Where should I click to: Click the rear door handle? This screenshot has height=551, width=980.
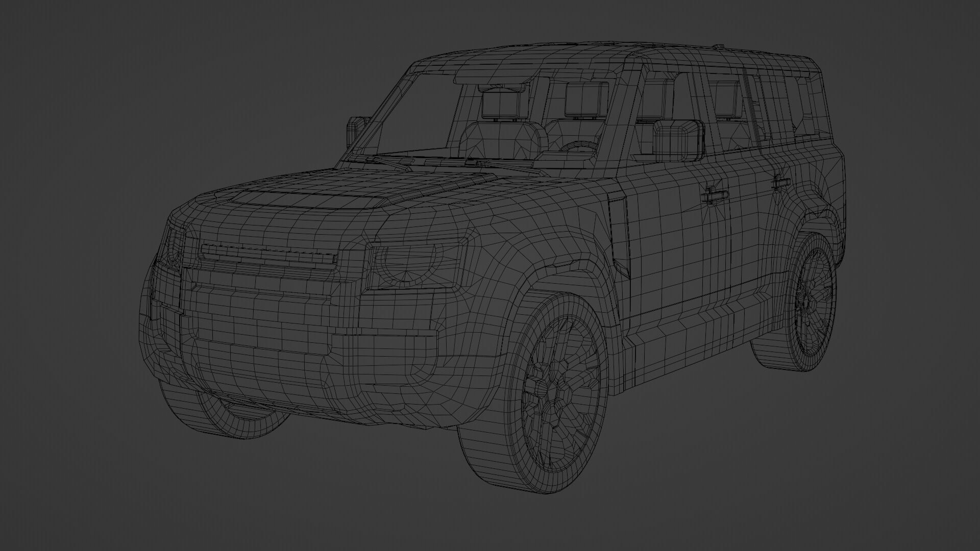click(781, 182)
